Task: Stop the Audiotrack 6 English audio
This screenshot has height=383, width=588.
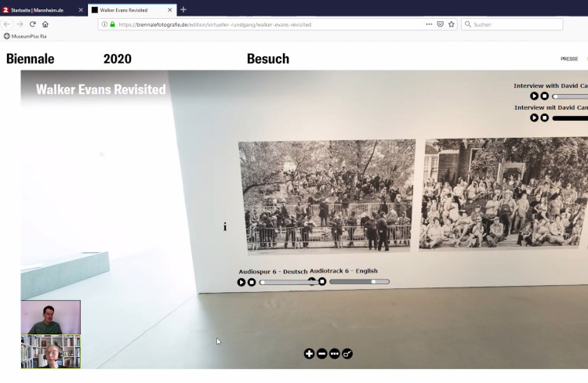Action: (x=322, y=281)
